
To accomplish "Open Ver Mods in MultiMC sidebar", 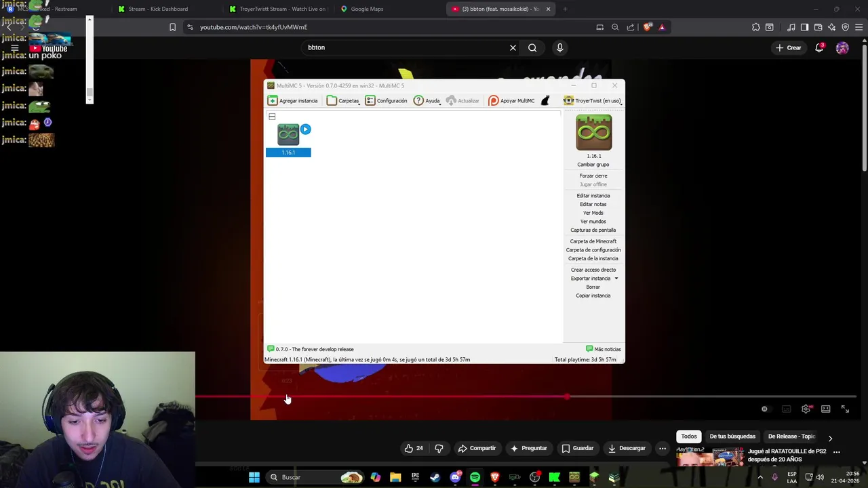I will tap(593, 213).
